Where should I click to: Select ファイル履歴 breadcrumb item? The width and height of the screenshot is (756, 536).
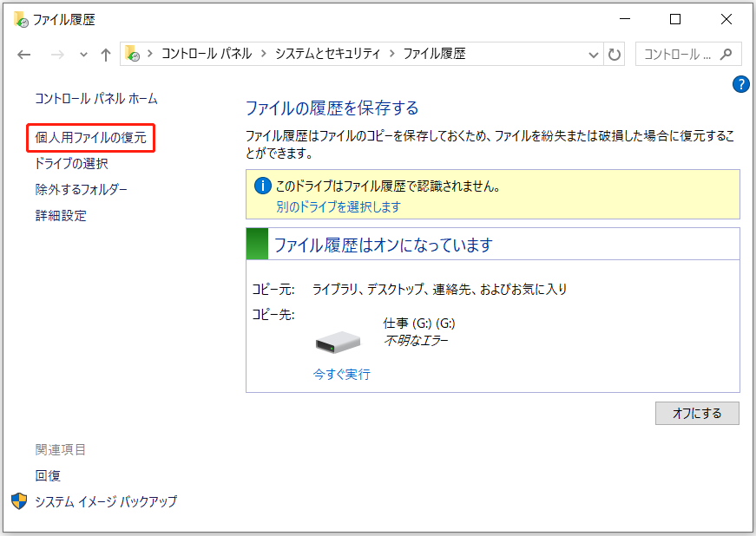(x=434, y=54)
